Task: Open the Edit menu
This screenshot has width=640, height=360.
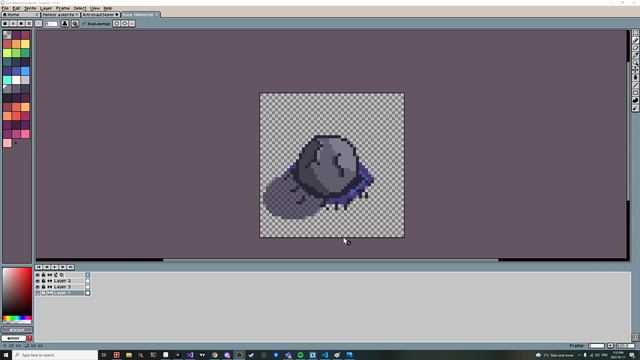Action: click(16, 8)
